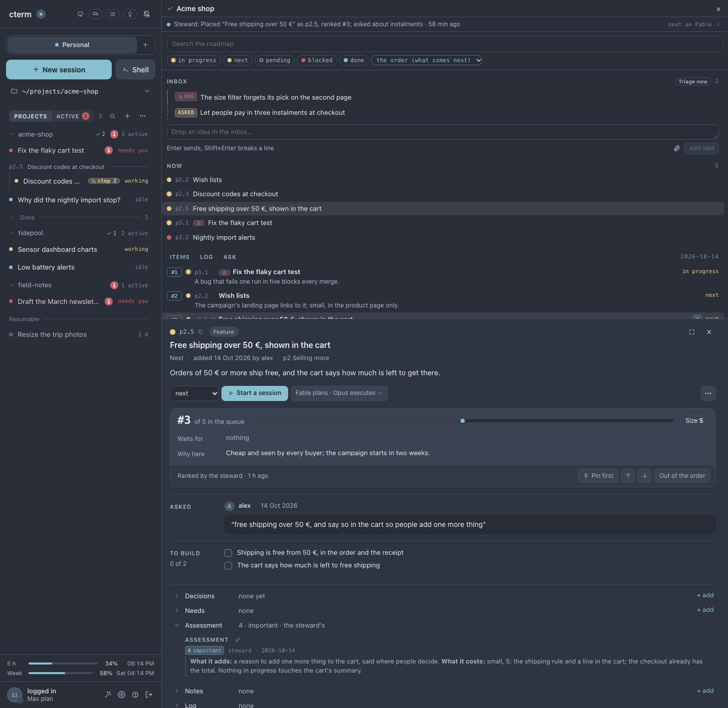728x708 pixels.
Task: Add a new workspace next to Personal
Action: (146, 45)
